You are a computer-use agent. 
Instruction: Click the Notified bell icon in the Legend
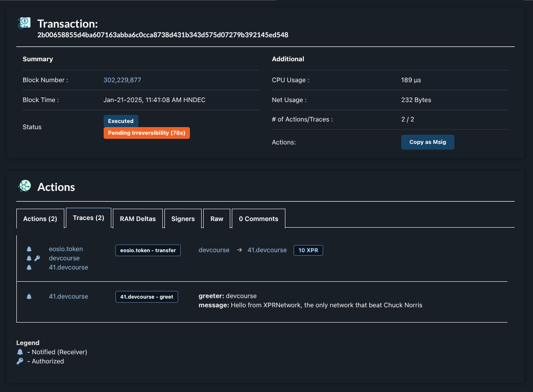(20, 352)
